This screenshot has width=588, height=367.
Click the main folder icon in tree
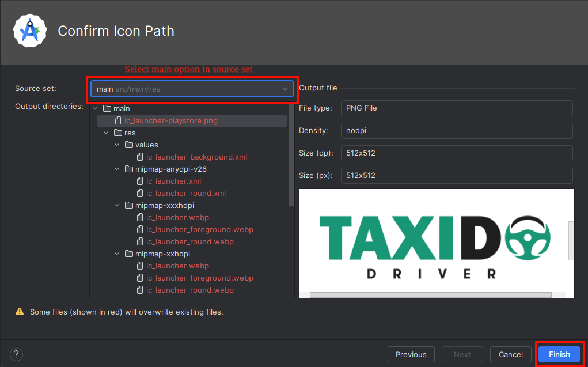click(107, 108)
